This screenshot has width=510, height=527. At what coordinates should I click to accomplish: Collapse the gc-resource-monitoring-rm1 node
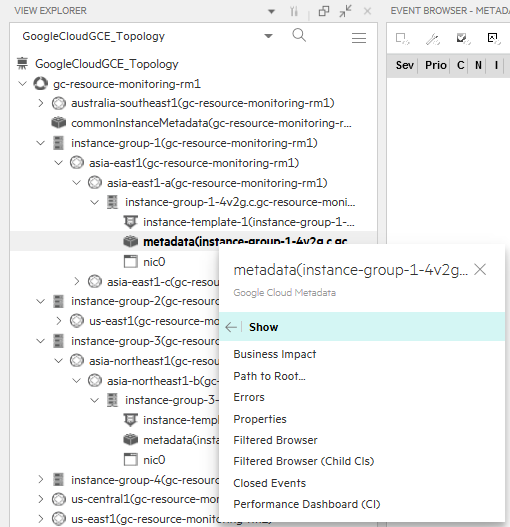tap(23, 83)
